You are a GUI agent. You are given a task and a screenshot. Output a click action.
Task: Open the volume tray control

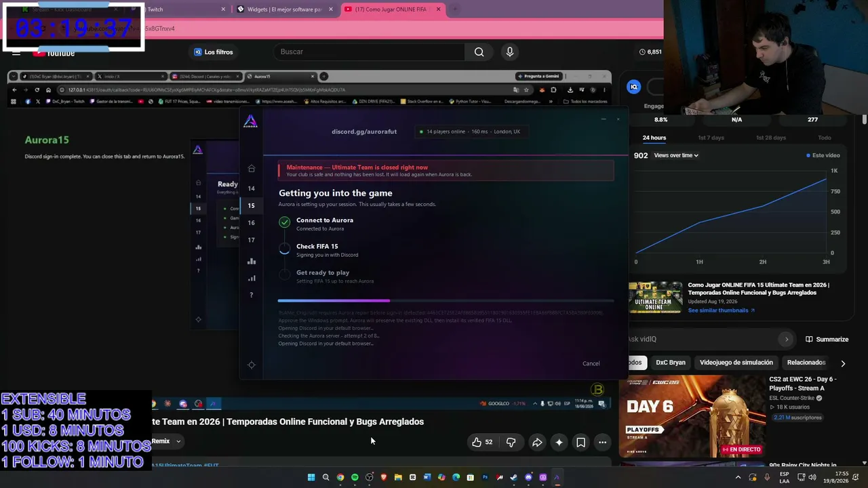[x=812, y=477]
